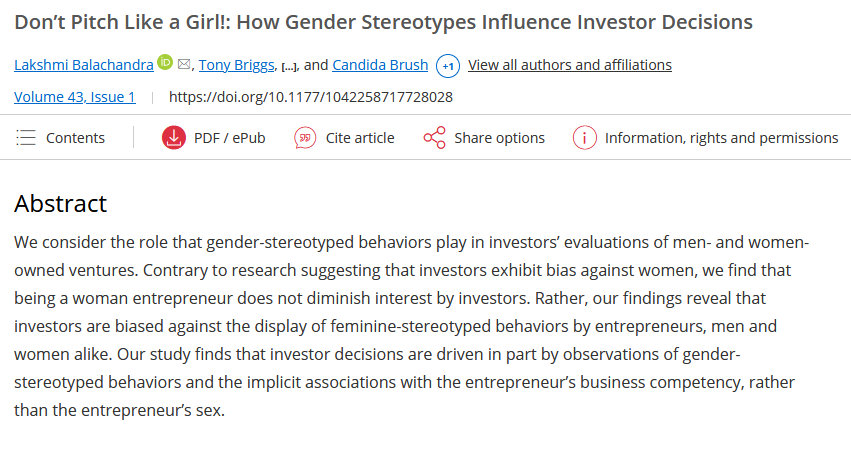851x449 pixels.
Task: Click the Share options network icon
Action: coord(434,138)
